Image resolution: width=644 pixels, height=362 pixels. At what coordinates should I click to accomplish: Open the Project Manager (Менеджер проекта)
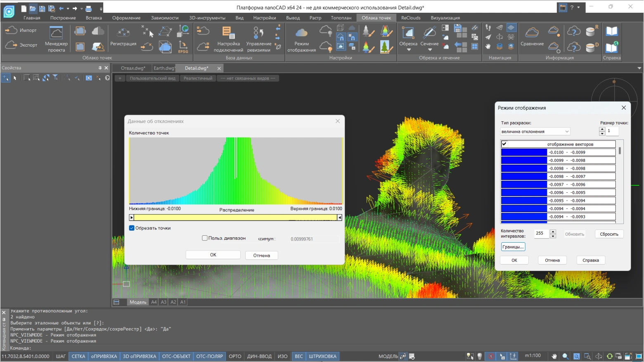click(56, 33)
